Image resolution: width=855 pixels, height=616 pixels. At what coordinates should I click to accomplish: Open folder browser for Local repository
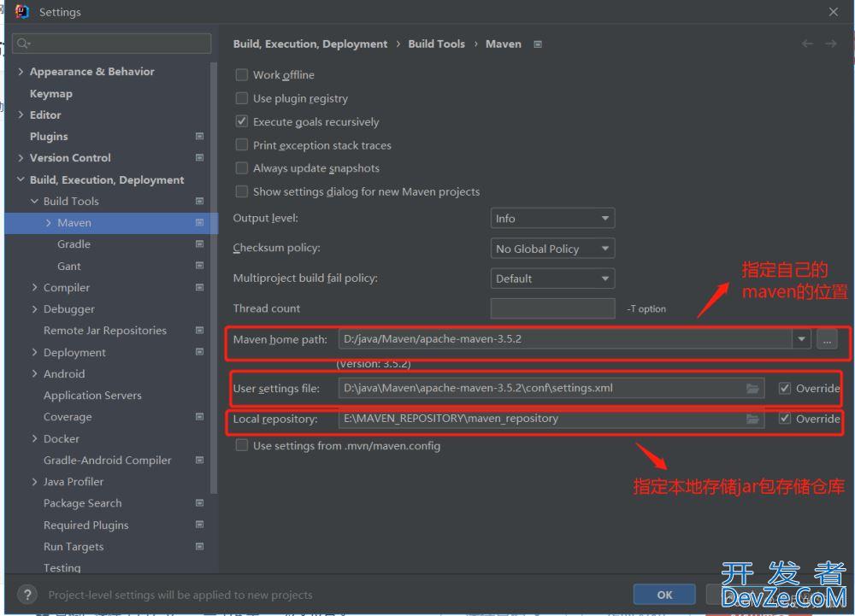(752, 419)
